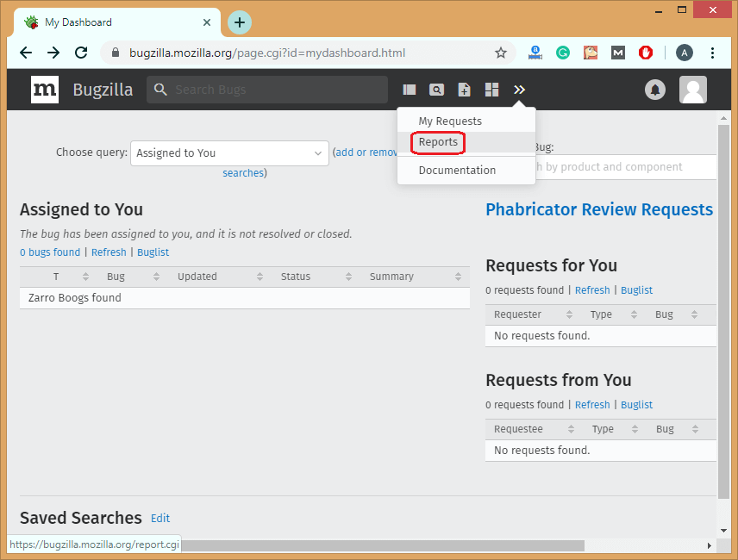This screenshot has height=560, width=738.
Task: Open the My Dashboard grid icon
Action: pyautogui.click(x=491, y=90)
